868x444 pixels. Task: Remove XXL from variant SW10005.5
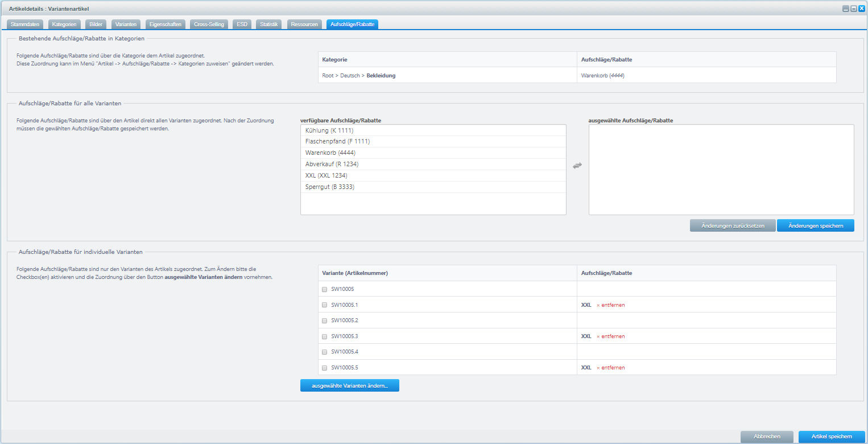(x=610, y=368)
